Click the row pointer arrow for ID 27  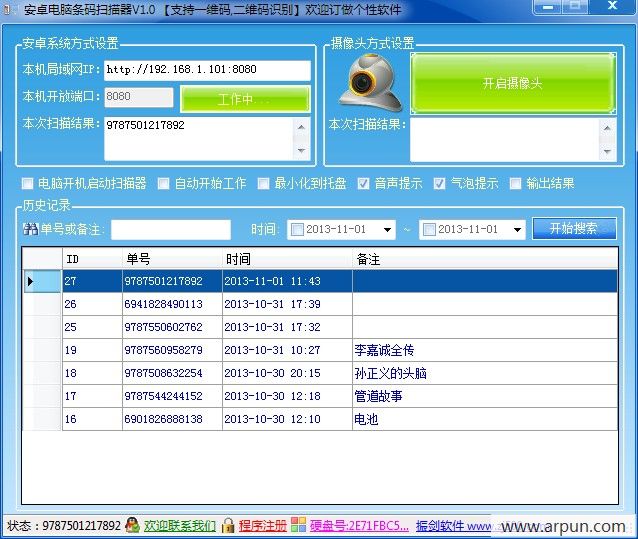[x=30, y=282]
